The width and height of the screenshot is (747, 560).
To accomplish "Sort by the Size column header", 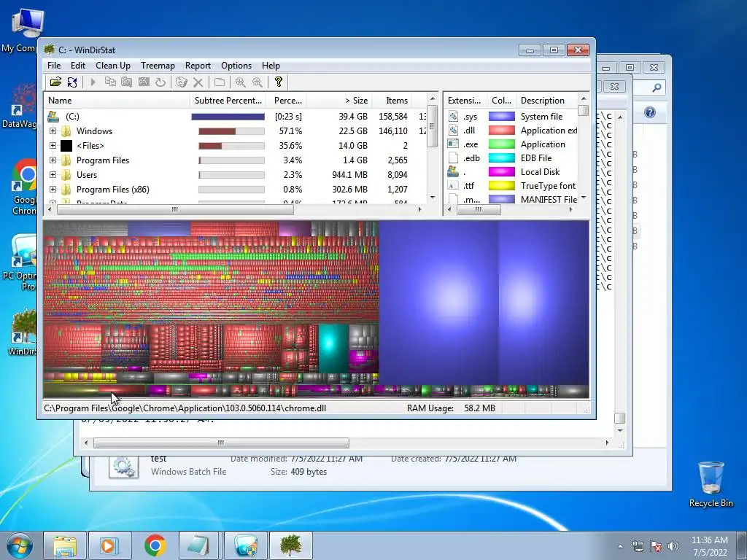I will (x=339, y=101).
